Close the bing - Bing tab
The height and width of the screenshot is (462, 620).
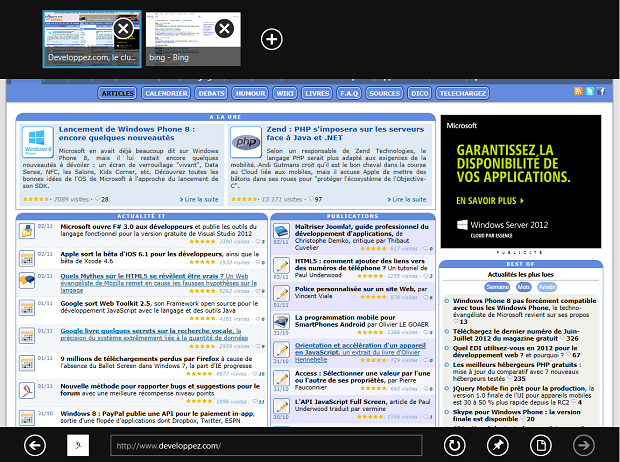click(224, 28)
